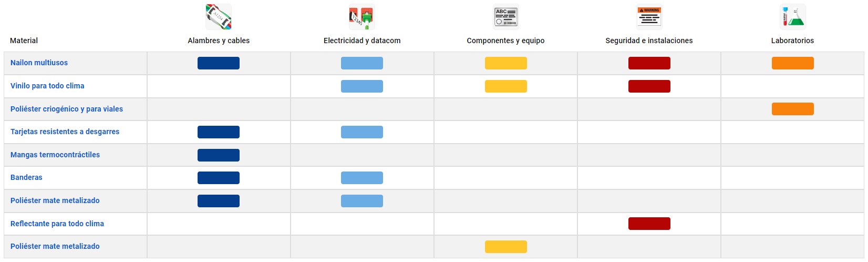Screen dimensions: 868x262
Task: Click light blue swatch in Tarjetas resistentes row
Action: coord(362,132)
